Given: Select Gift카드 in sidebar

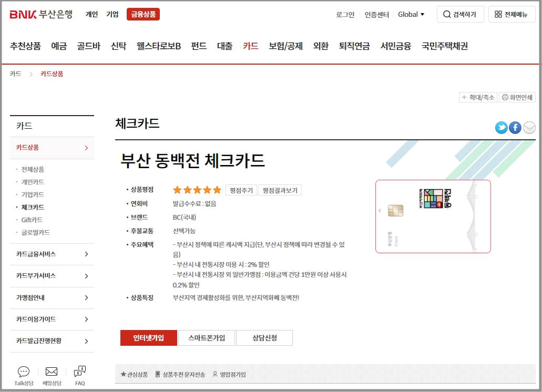Looking at the screenshot, I should pyautogui.click(x=32, y=220).
